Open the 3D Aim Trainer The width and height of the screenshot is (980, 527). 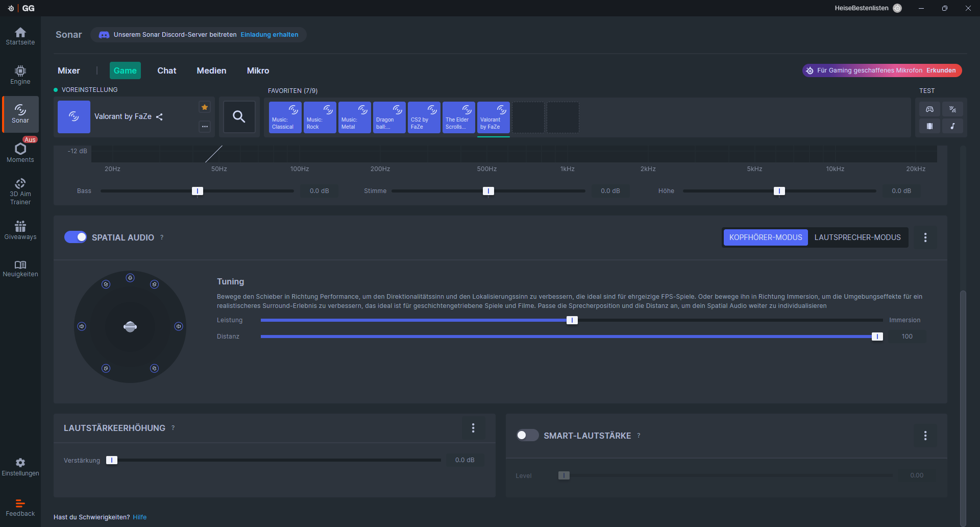20,191
